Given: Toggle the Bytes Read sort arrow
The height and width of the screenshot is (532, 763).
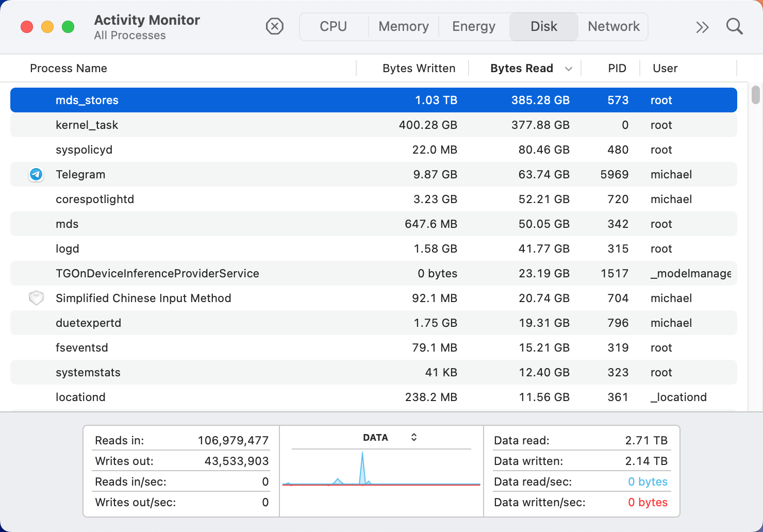Looking at the screenshot, I should 569,69.
